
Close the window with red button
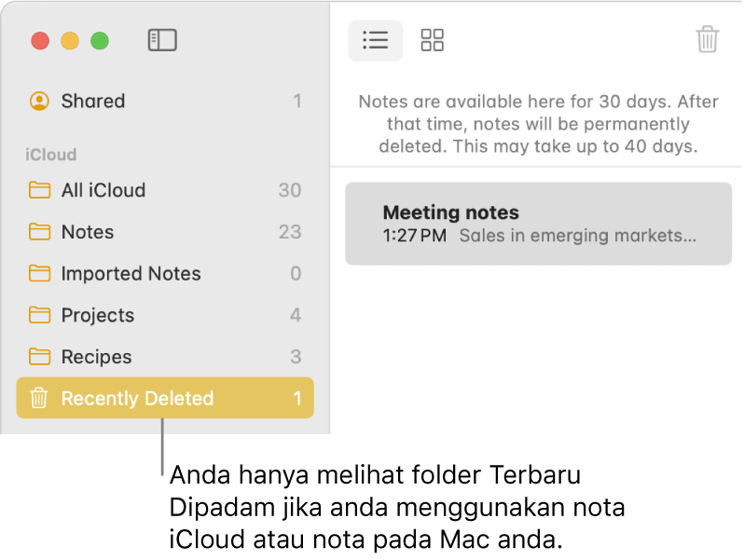pyautogui.click(x=40, y=41)
